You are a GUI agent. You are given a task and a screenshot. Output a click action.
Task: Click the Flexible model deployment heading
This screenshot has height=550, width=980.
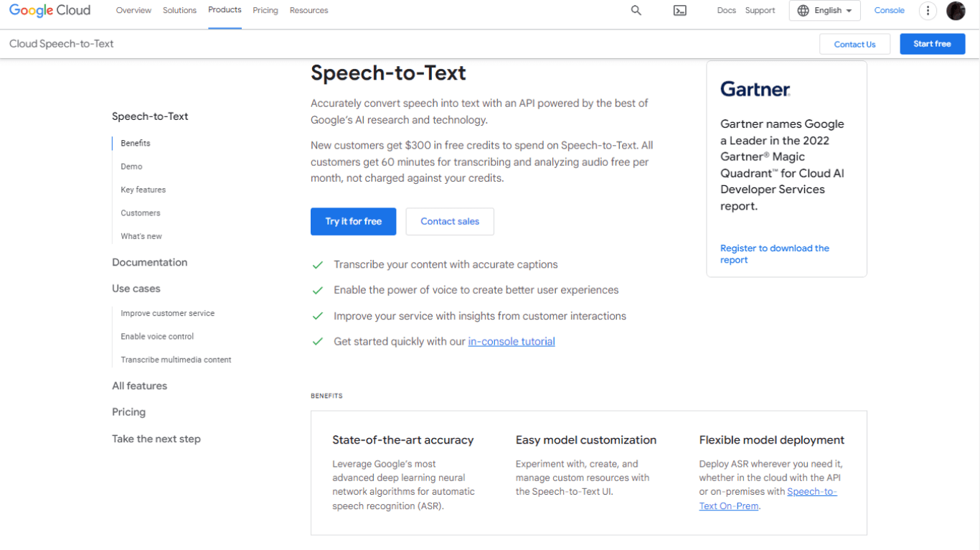(772, 440)
